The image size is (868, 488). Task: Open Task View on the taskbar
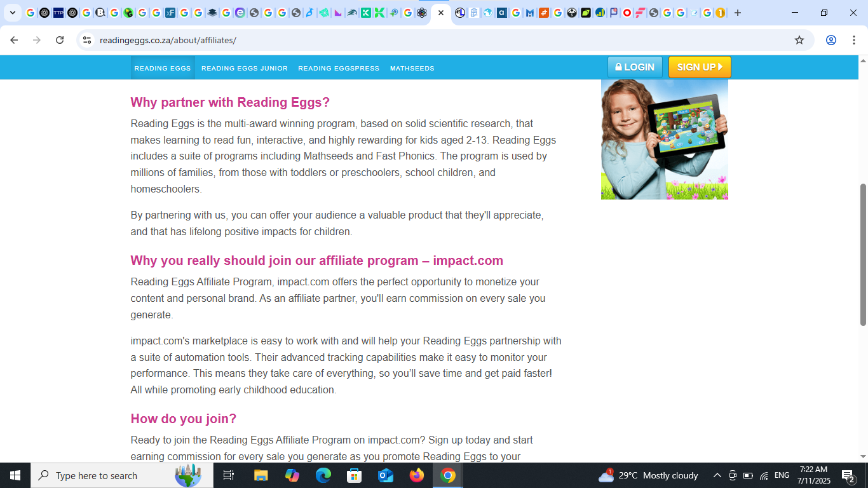pyautogui.click(x=229, y=475)
